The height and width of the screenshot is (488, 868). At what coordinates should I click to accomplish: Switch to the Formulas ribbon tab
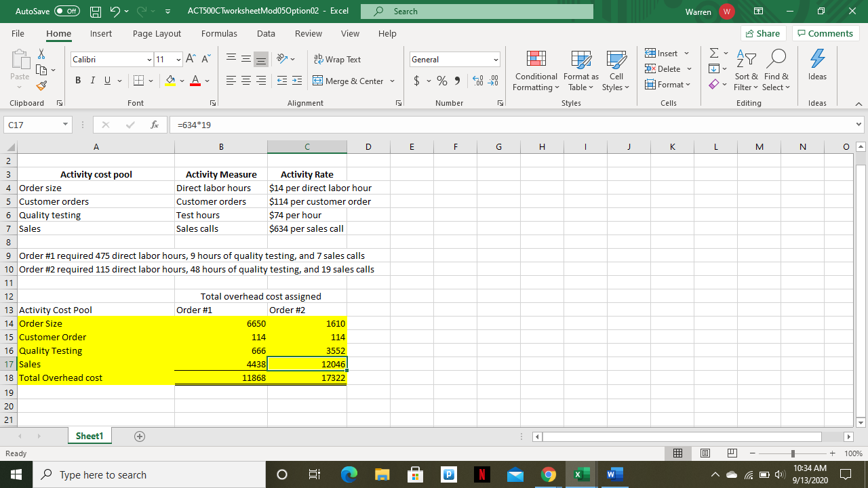[x=219, y=33]
